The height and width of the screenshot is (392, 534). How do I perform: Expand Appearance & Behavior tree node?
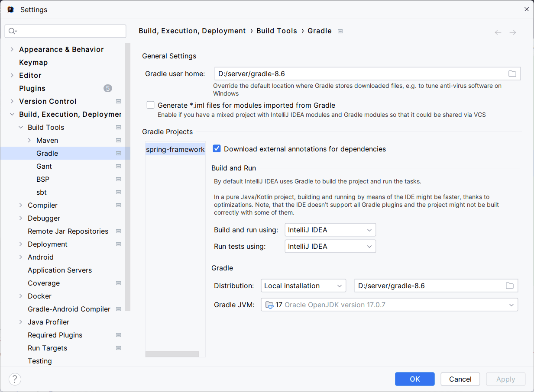(x=12, y=49)
